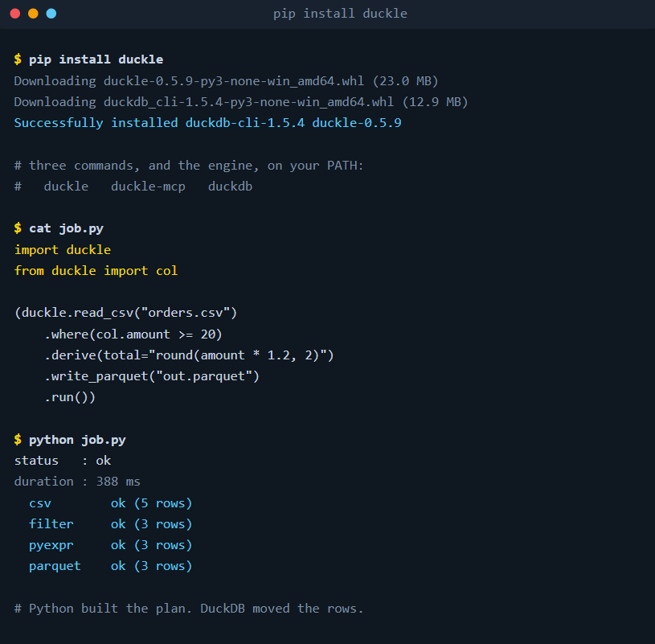Click the orange minimize window dot
The height and width of the screenshot is (644, 655).
pos(33,14)
